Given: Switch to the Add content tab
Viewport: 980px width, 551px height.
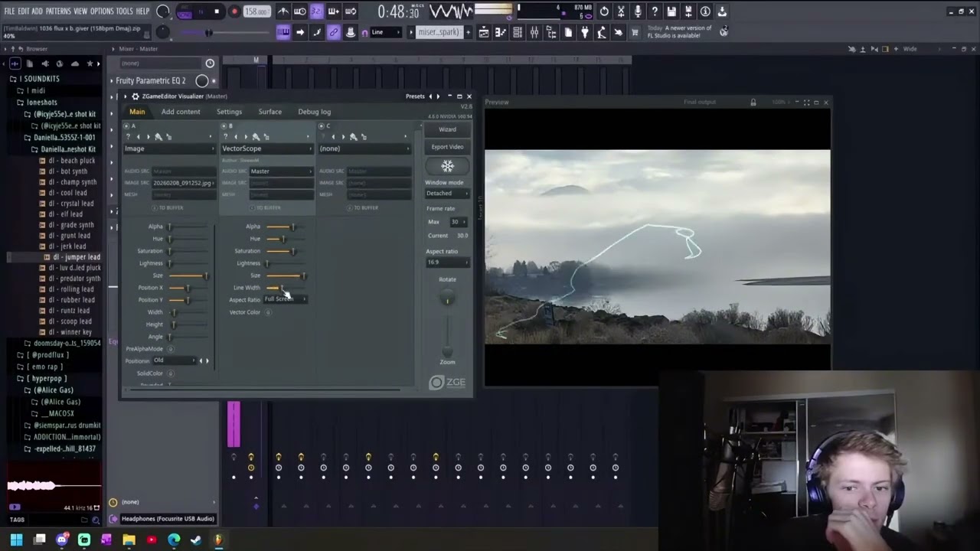Looking at the screenshot, I should click(181, 112).
